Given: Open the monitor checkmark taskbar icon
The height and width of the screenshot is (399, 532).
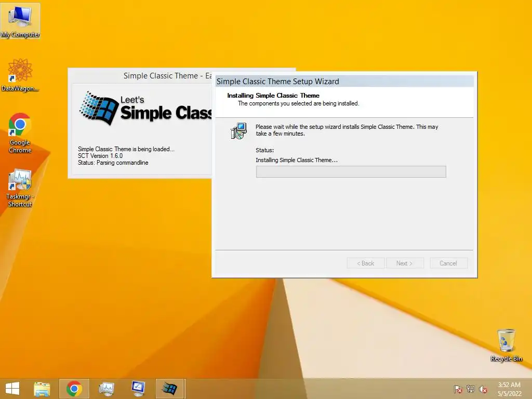Looking at the screenshot, I should coord(138,389).
